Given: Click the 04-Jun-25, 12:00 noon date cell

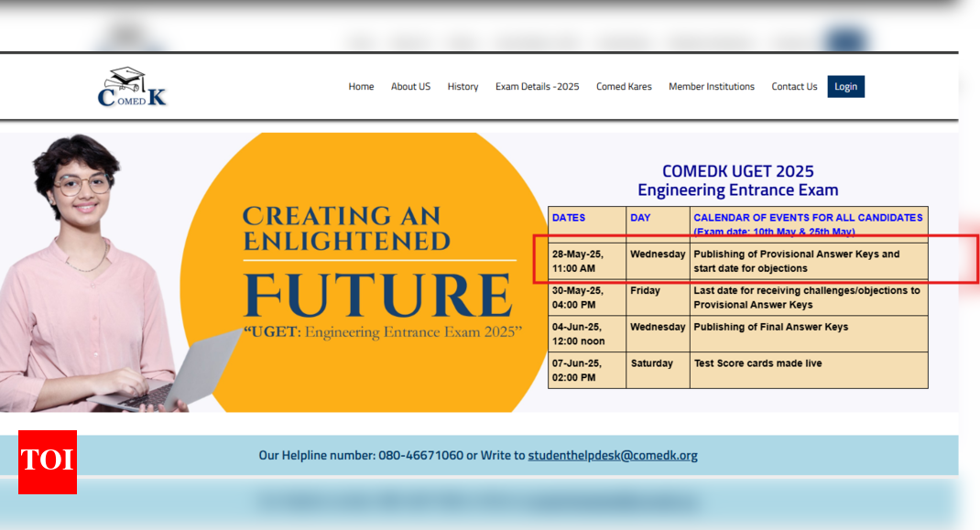Looking at the screenshot, I should point(587,334).
